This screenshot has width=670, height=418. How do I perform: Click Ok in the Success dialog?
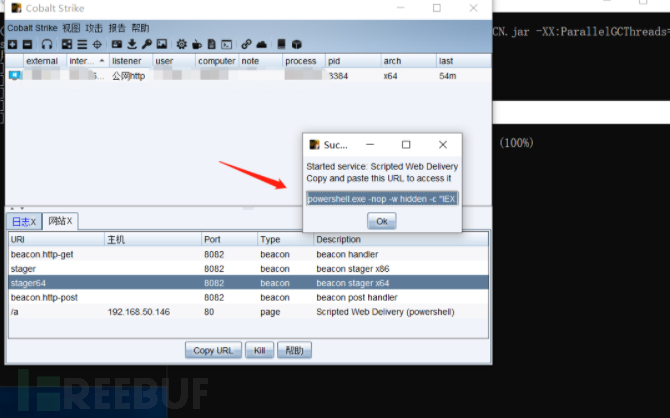pyautogui.click(x=382, y=221)
